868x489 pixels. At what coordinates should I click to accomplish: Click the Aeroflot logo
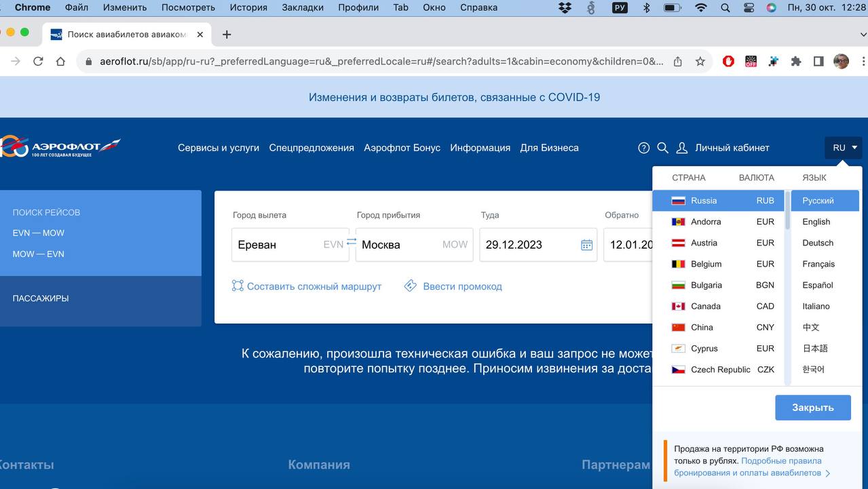tap(61, 146)
